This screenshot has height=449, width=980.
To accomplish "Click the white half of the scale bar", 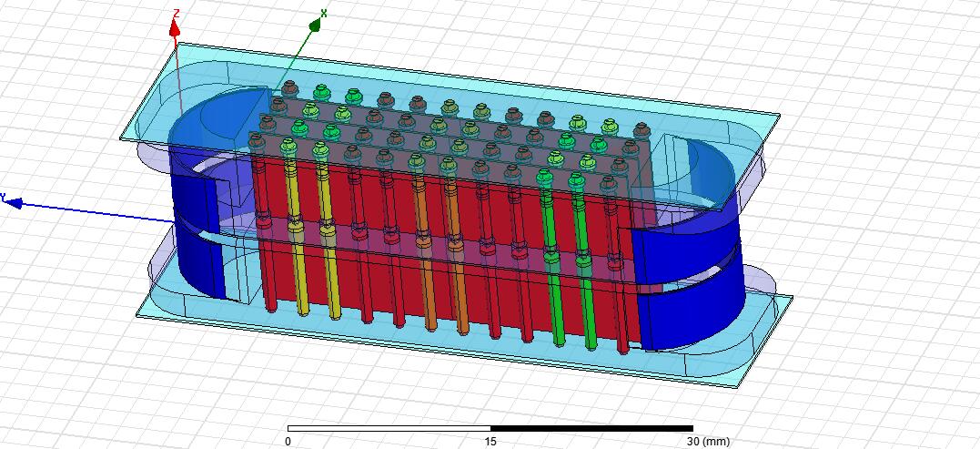I will pyautogui.click(x=389, y=428).
